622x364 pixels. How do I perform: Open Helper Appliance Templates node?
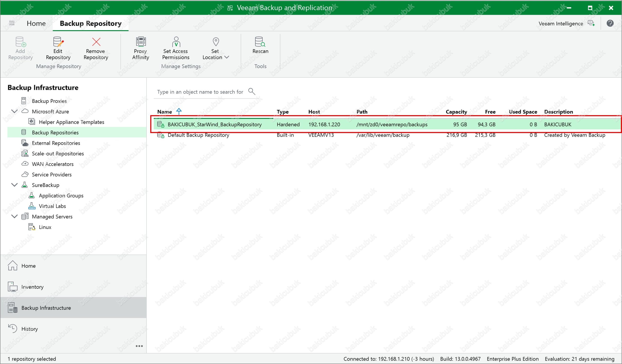(x=71, y=122)
